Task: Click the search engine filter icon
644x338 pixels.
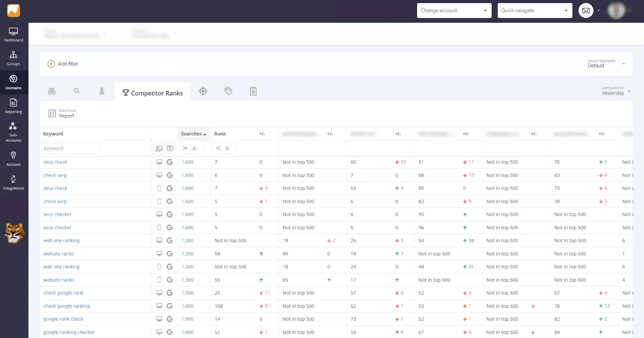Action: [x=170, y=149]
